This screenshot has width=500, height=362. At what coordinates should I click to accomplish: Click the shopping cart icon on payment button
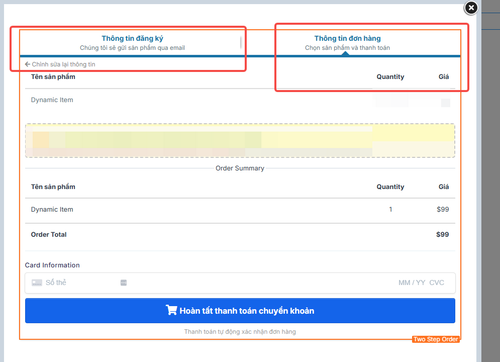(171, 310)
